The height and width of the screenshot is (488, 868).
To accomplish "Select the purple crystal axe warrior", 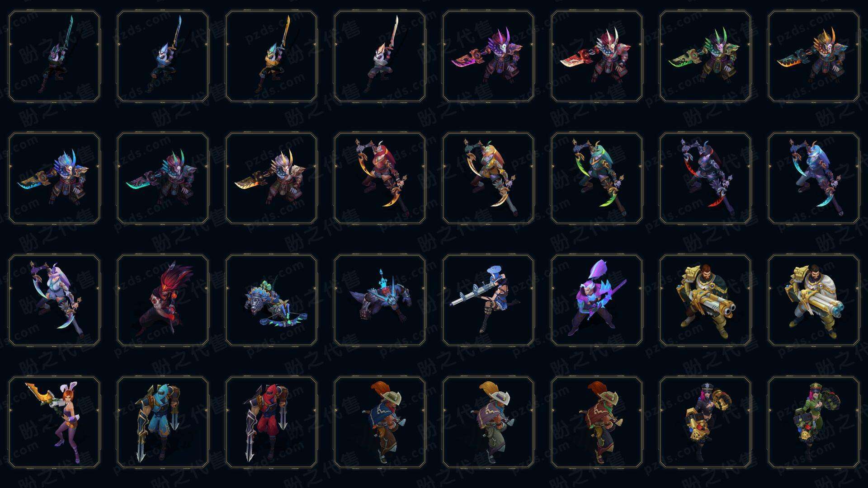I will [597, 300].
